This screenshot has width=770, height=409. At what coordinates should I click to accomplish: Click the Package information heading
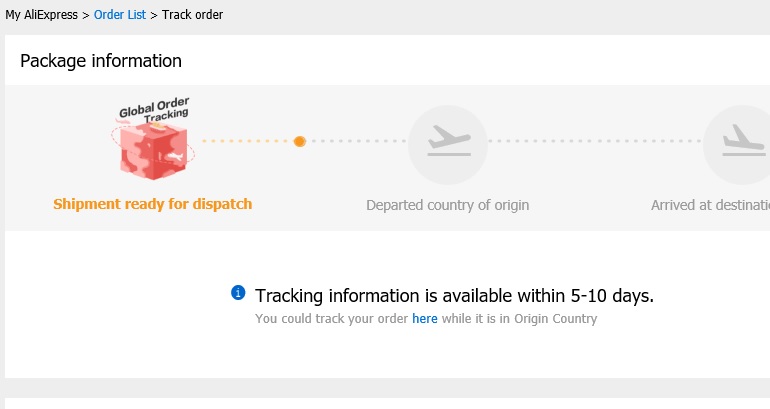coord(101,61)
